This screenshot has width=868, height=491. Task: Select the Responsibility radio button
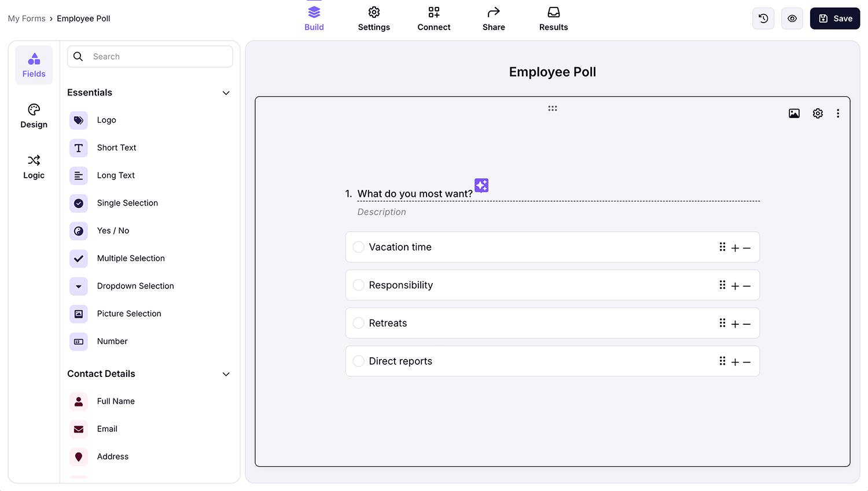click(x=359, y=285)
